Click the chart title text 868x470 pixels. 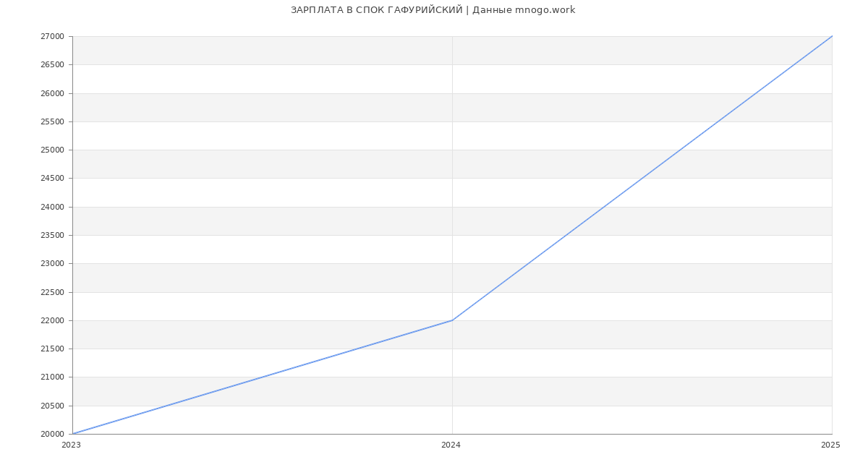coord(433,10)
